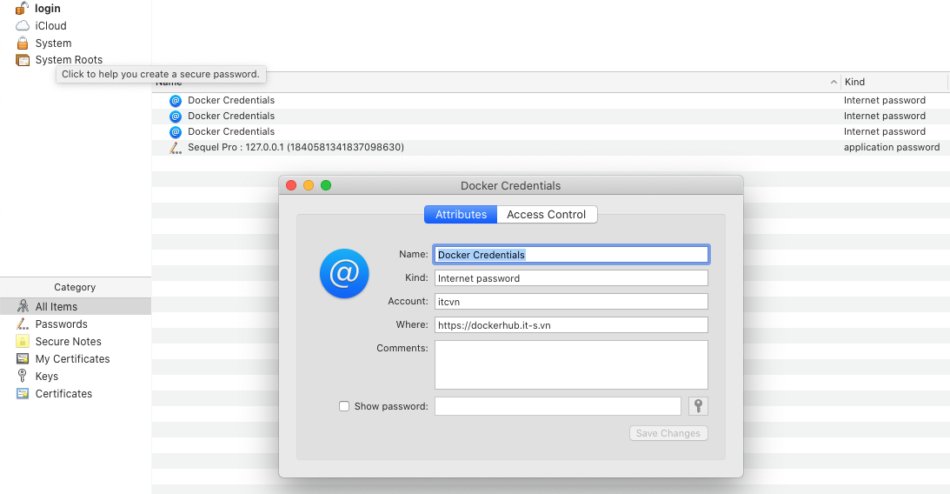950x494 pixels.
Task: Open the System Roots keychain
Action: [x=68, y=59]
